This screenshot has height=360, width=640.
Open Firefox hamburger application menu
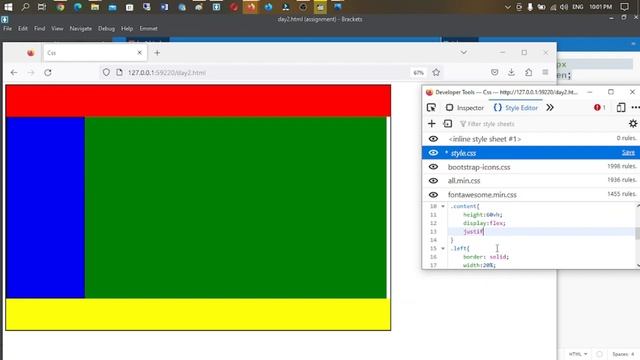(545, 73)
